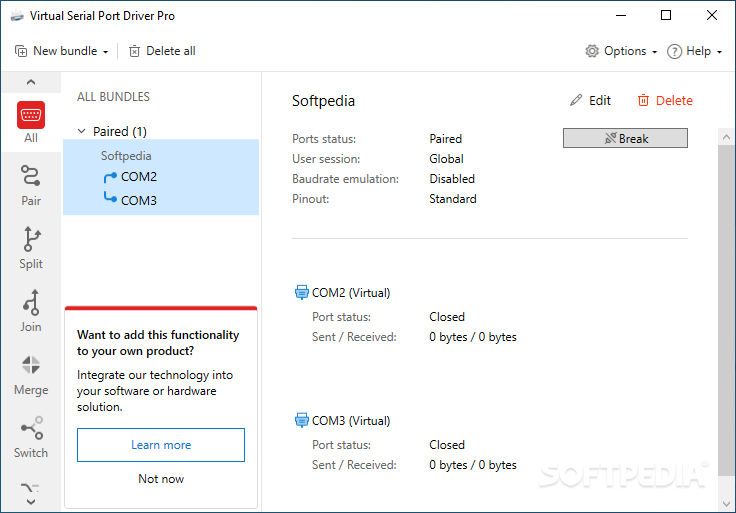
Task: Click the Delete all label
Action: (171, 51)
